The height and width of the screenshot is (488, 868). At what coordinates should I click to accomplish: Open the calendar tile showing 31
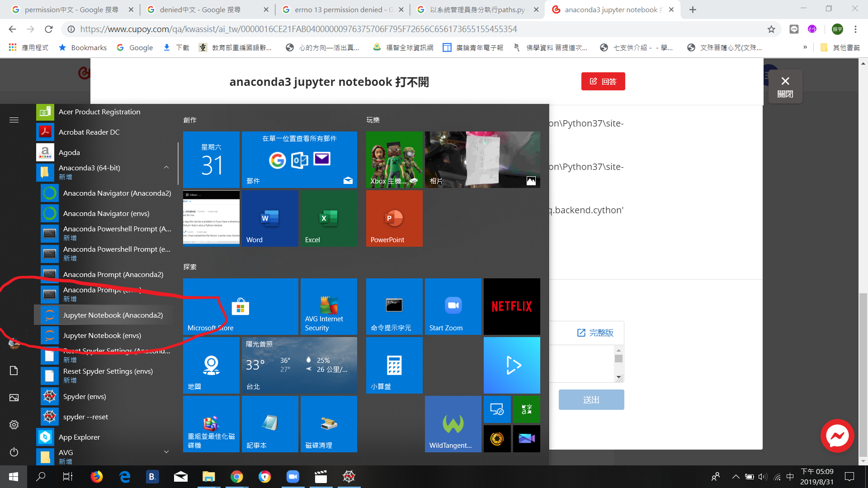pyautogui.click(x=211, y=160)
